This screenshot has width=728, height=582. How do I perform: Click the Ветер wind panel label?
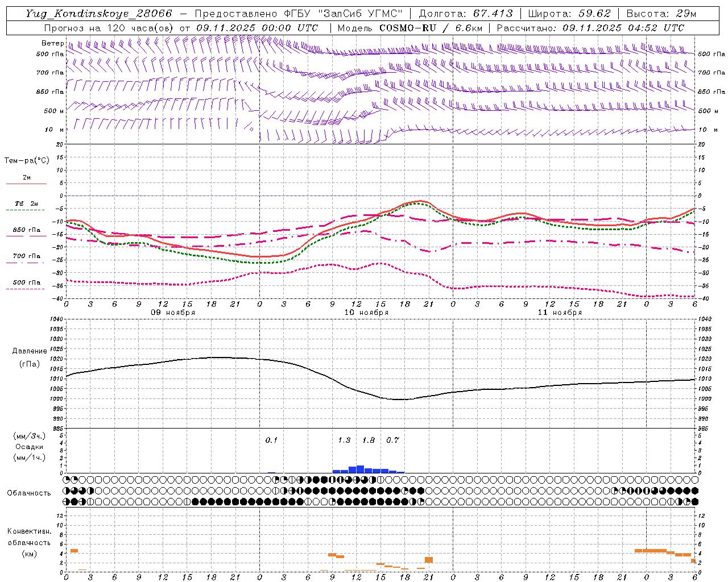pos(52,43)
